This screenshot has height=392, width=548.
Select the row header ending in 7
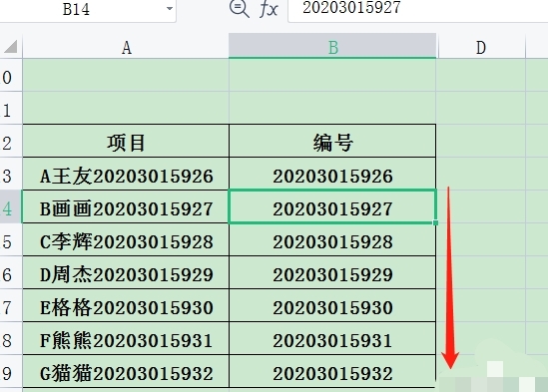coord(11,306)
